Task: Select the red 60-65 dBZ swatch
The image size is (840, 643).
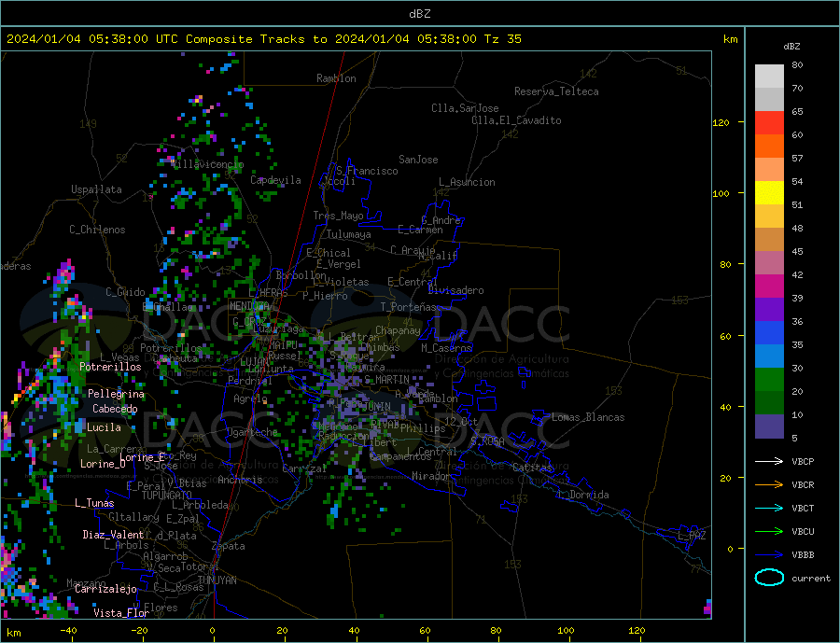Action: 769,122
